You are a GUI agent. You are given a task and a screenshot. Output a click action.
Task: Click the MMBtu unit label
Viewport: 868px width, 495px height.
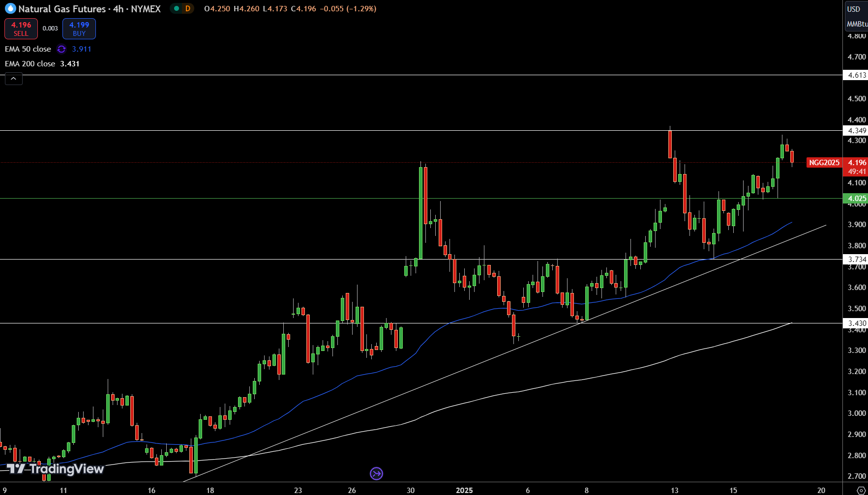coord(857,24)
